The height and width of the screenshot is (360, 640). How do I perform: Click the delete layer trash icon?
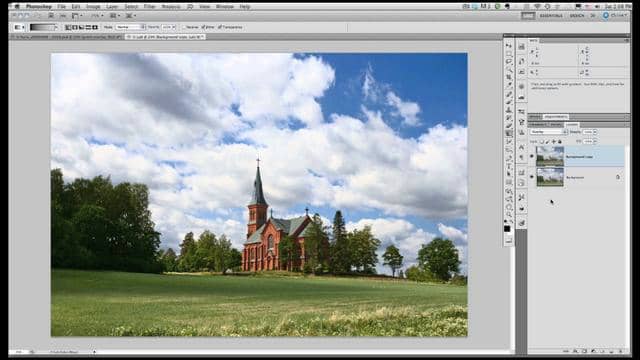(621, 351)
